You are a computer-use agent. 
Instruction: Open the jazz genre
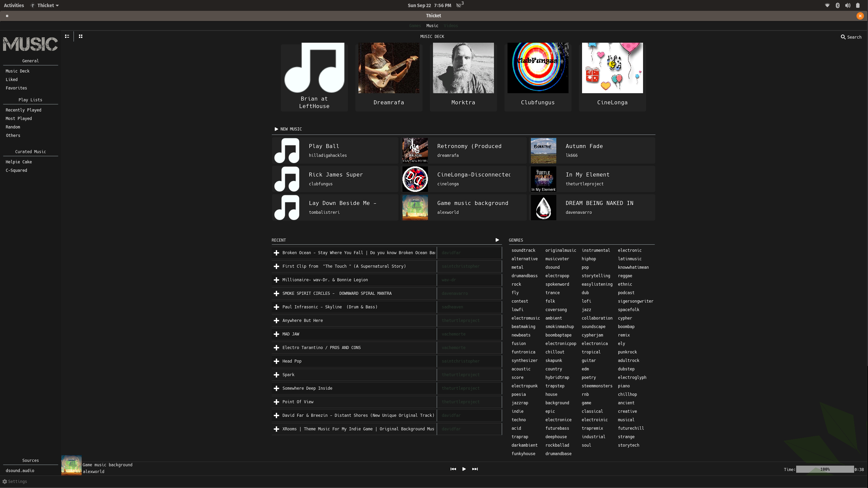[586, 309]
